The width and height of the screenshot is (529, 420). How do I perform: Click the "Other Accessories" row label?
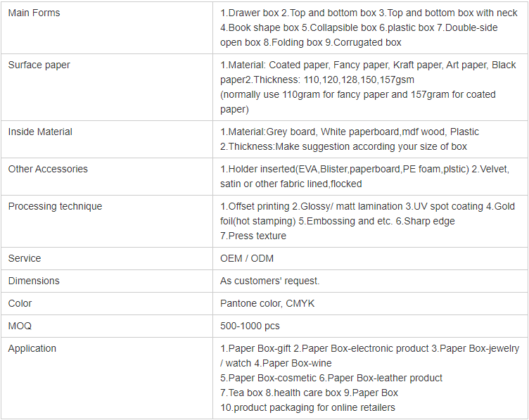(48, 169)
